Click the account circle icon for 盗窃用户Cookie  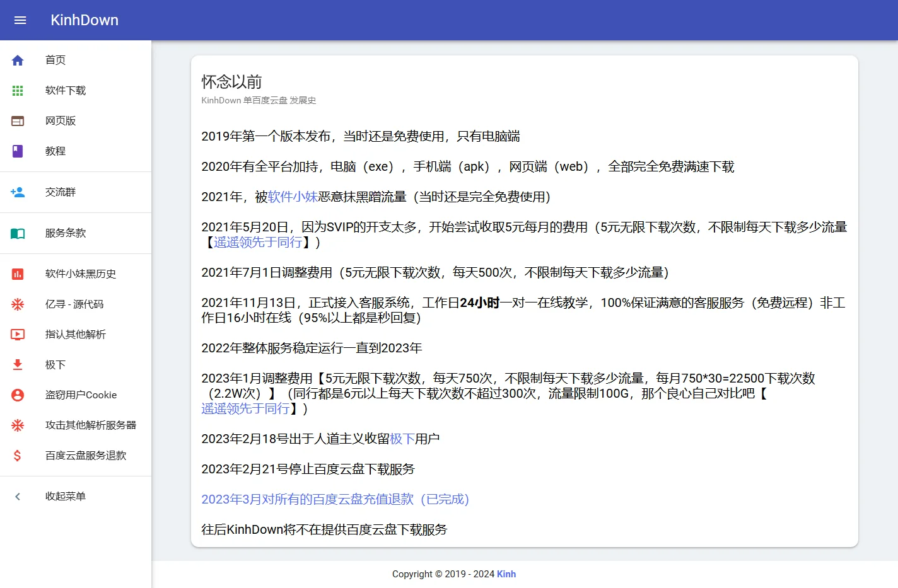point(18,395)
